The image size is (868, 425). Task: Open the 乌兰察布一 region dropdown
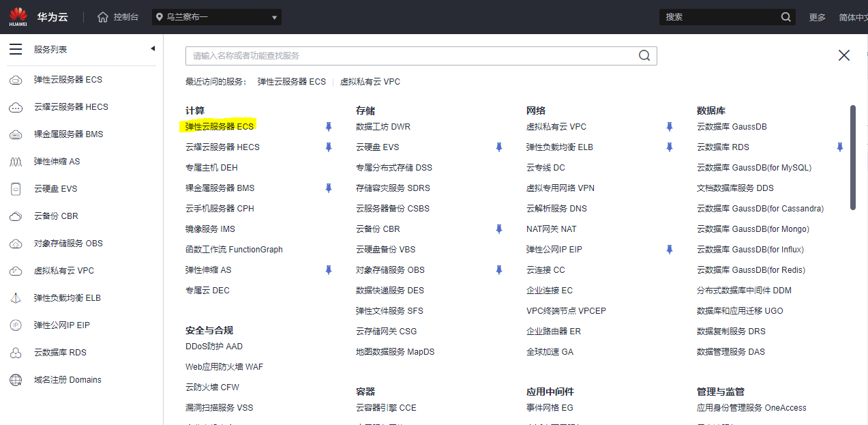pyautogui.click(x=216, y=16)
